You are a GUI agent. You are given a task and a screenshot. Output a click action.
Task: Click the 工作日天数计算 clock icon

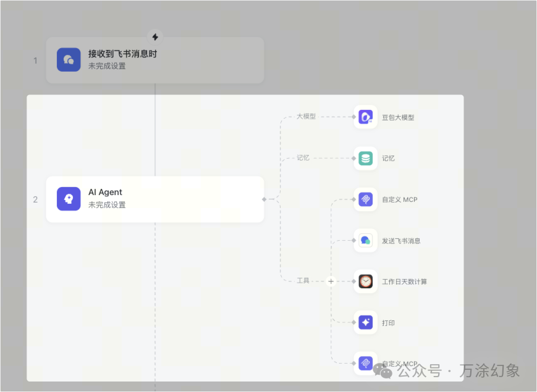[x=365, y=281]
